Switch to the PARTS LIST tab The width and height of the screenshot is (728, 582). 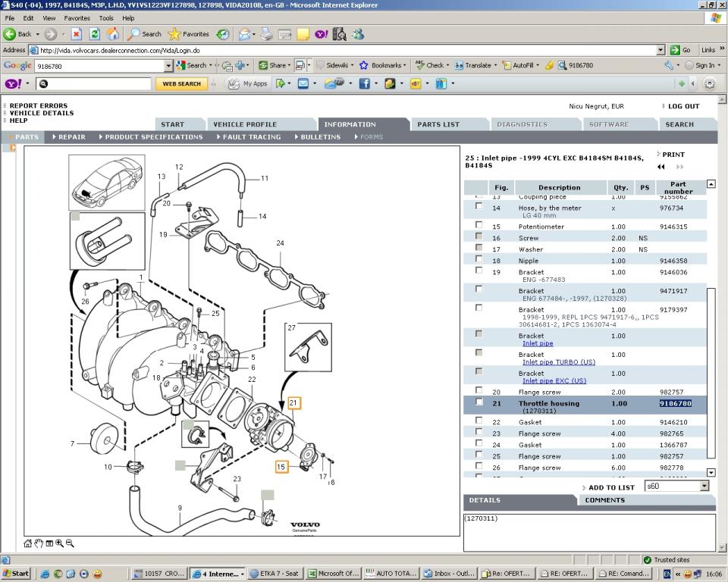[x=438, y=124]
